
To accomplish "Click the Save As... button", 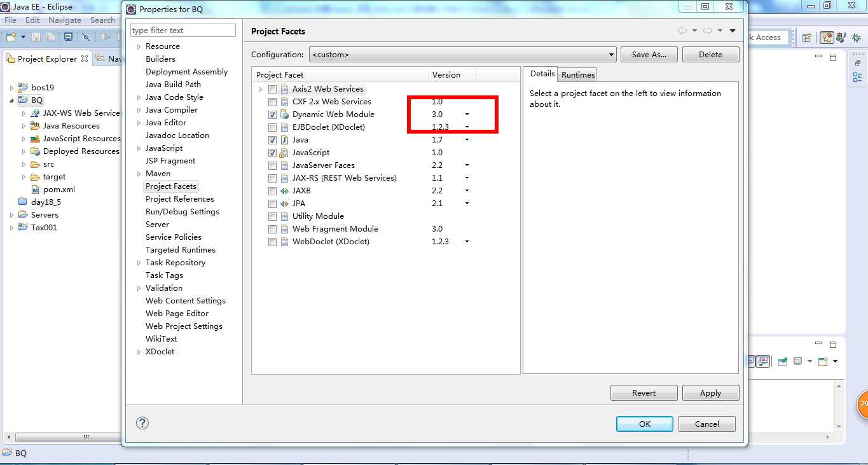I will coord(649,55).
